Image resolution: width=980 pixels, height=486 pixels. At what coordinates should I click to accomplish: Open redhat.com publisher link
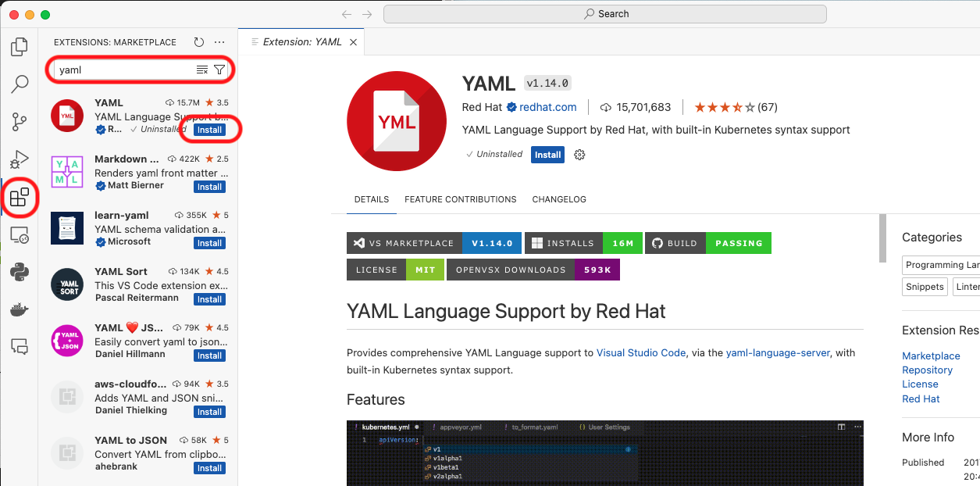coord(548,107)
